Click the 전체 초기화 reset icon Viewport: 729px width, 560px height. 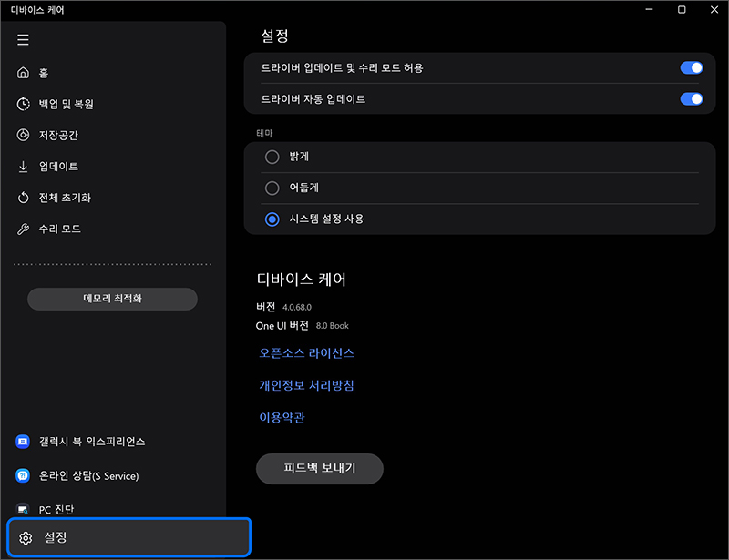tap(23, 198)
